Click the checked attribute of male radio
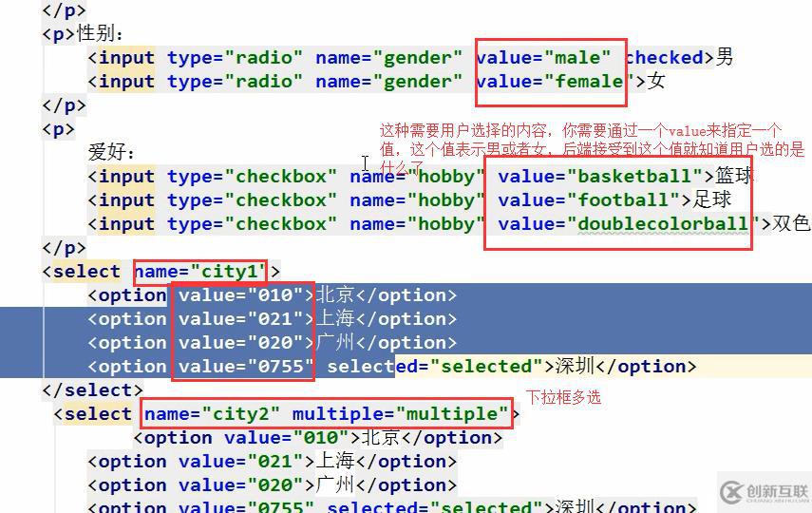This screenshot has width=812, height=513. tap(665, 58)
